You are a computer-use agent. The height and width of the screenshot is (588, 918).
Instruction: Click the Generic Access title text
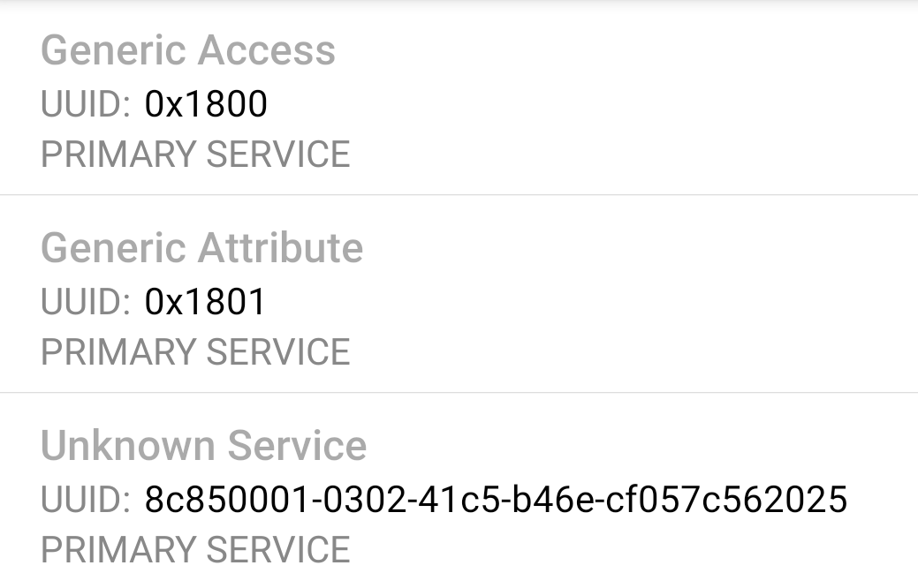click(188, 50)
